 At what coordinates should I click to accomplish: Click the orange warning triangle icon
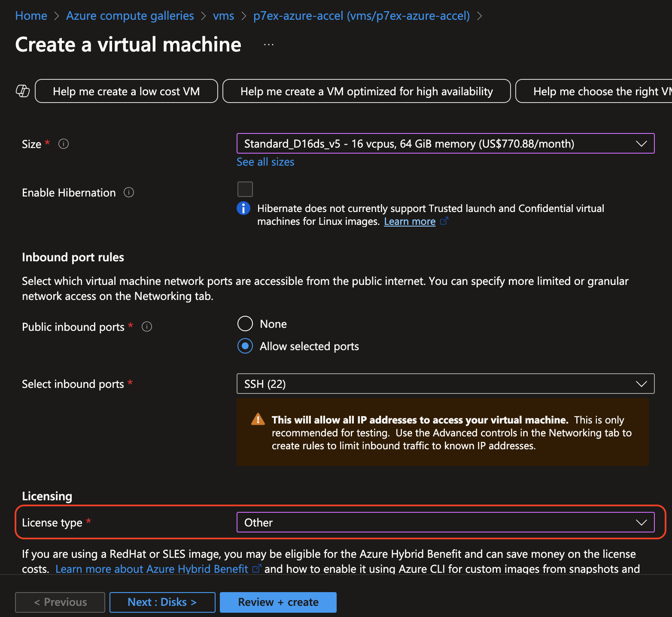(258, 419)
